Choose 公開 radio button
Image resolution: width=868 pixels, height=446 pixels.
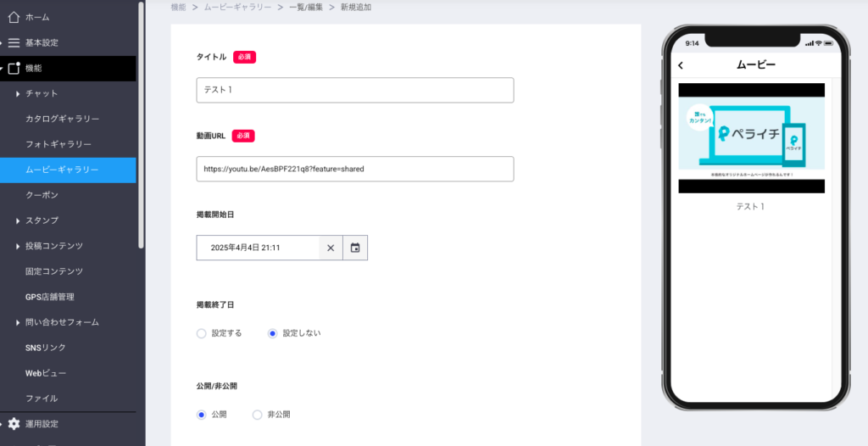(x=202, y=415)
